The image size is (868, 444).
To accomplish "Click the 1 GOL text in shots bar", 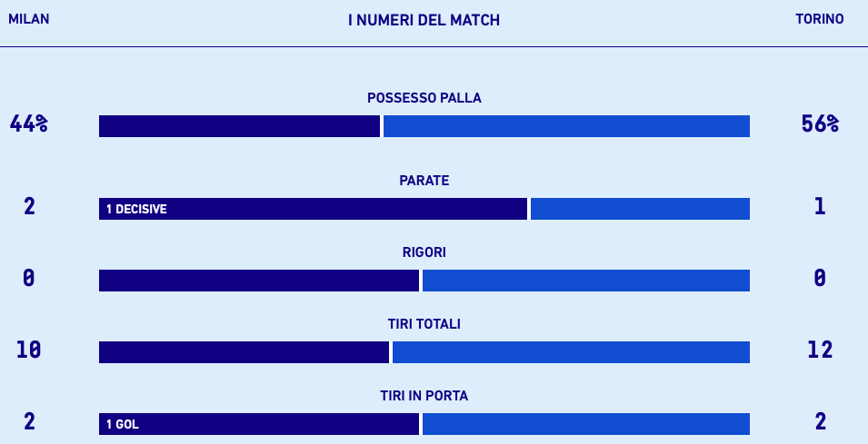I will click(123, 424).
